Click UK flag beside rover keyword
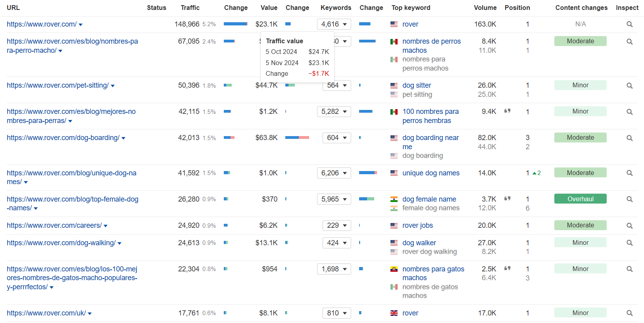The height and width of the screenshot is (323, 644). [394, 313]
